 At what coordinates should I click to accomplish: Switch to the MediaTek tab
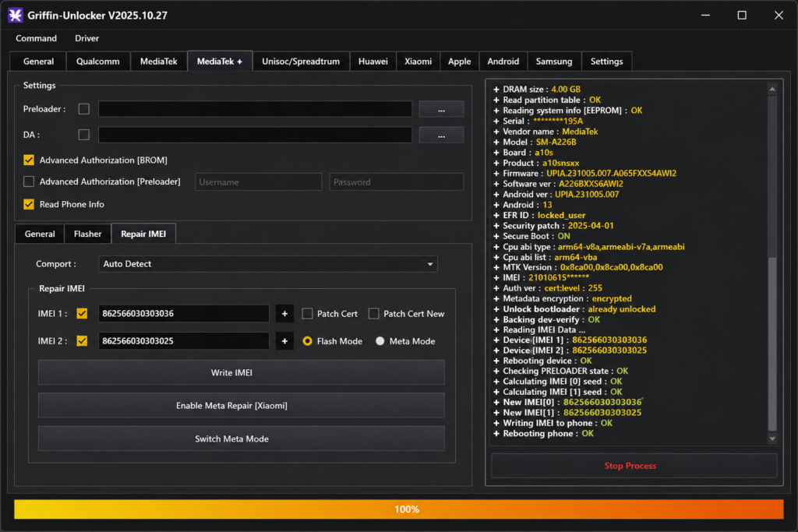(159, 62)
